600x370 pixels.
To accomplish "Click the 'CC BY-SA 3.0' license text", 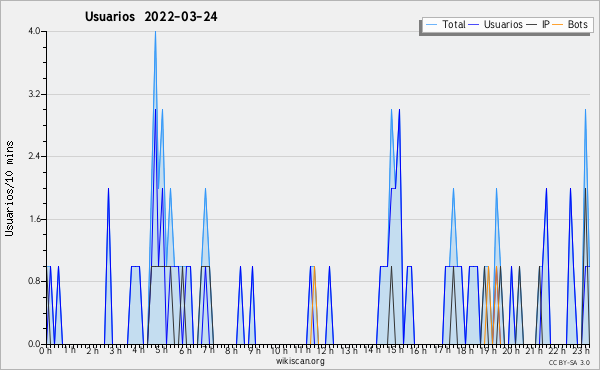I will click(569, 362).
